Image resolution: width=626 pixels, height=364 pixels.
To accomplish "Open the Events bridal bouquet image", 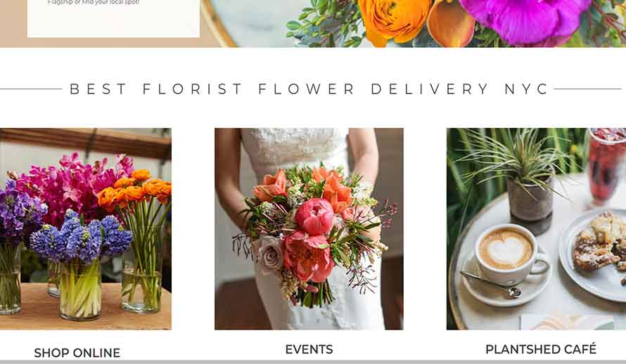I will (309, 228).
